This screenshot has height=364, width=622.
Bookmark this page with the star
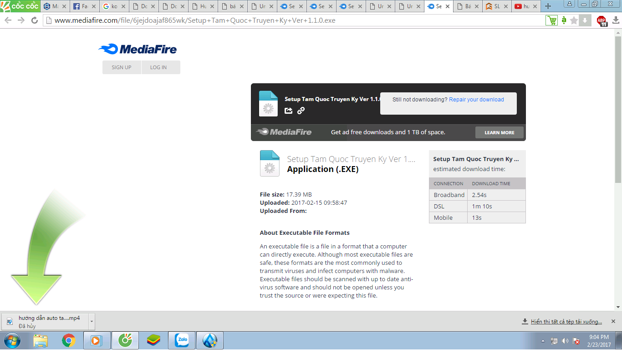574,20
